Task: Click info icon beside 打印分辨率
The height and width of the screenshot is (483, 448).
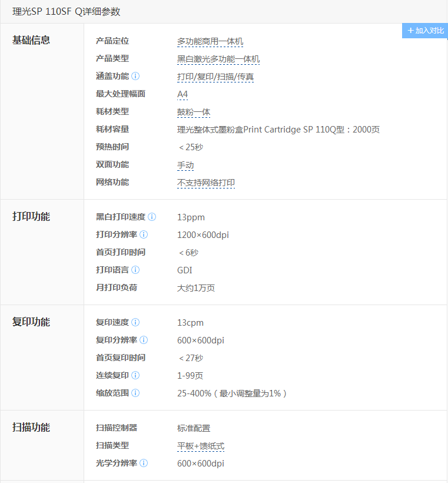Action: pyautogui.click(x=144, y=234)
